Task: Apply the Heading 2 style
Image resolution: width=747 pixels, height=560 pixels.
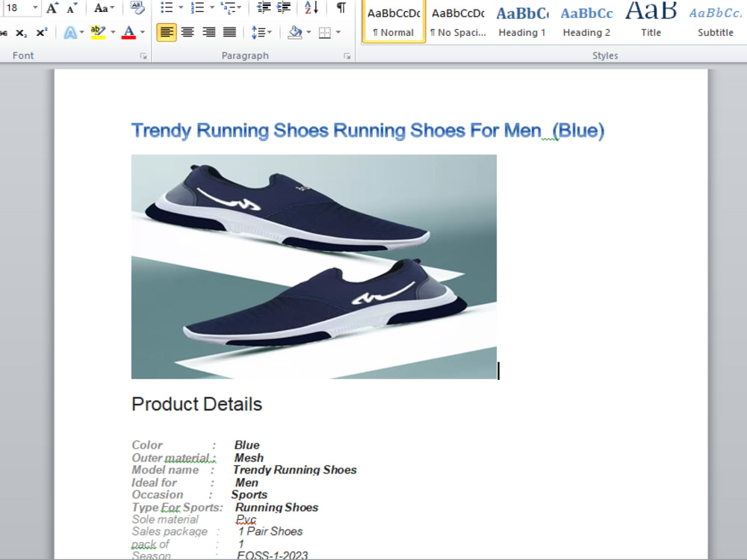Action: [x=586, y=22]
